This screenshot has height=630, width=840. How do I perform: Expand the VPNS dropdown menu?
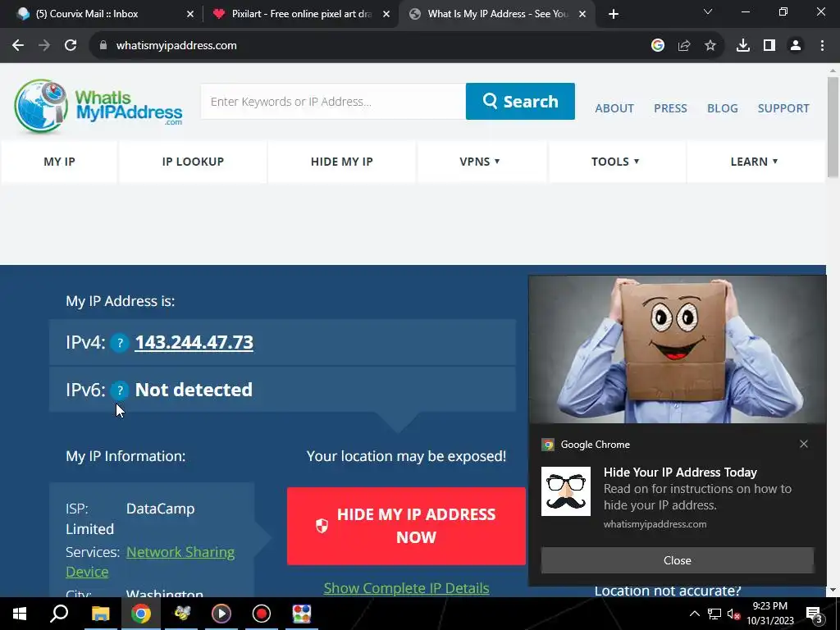[x=480, y=162]
